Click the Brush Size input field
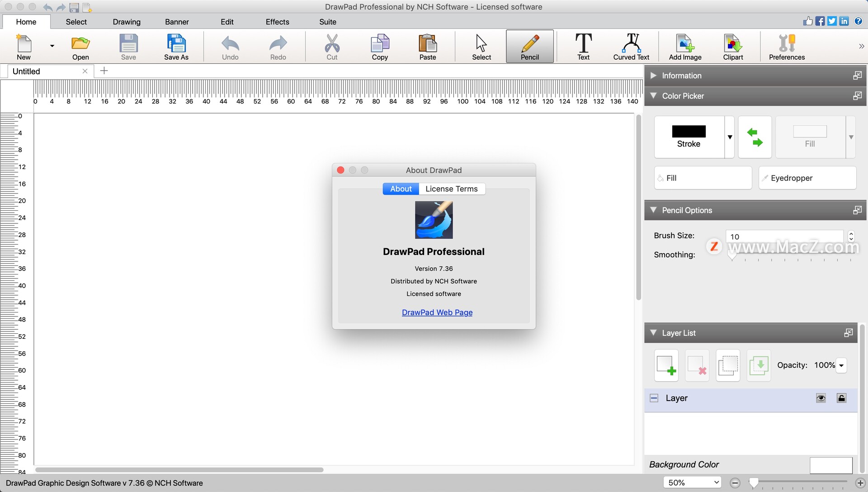The width and height of the screenshot is (868, 492). tap(784, 237)
